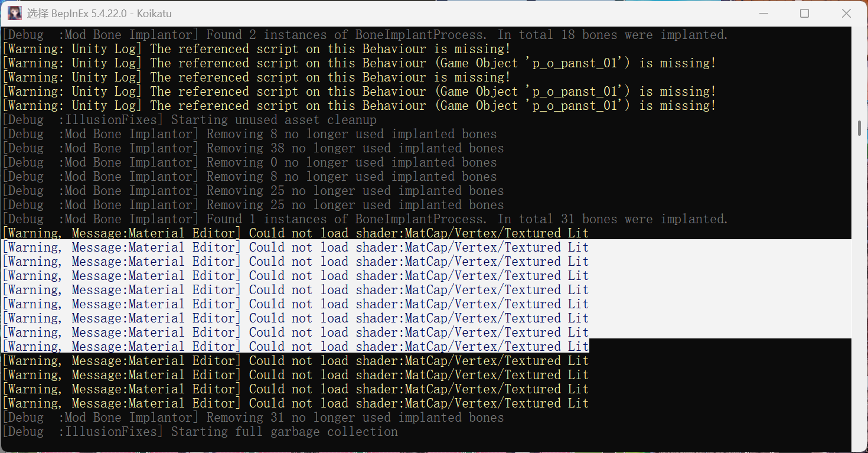Click the 'Starting full garbage collection' log line

coord(284,432)
